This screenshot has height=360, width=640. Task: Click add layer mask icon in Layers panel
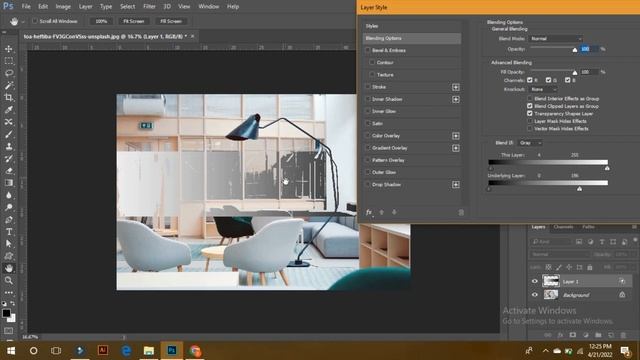pos(573,335)
